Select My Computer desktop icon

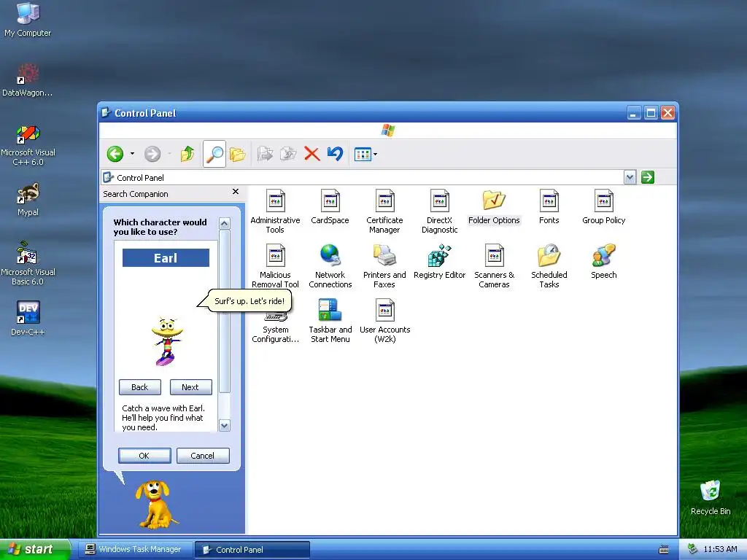click(x=28, y=20)
